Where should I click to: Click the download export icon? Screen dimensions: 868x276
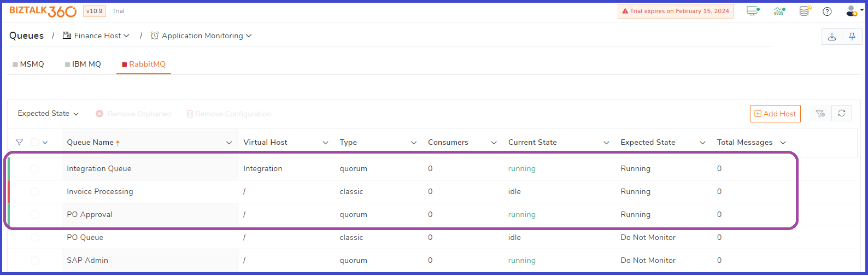point(832,37)
